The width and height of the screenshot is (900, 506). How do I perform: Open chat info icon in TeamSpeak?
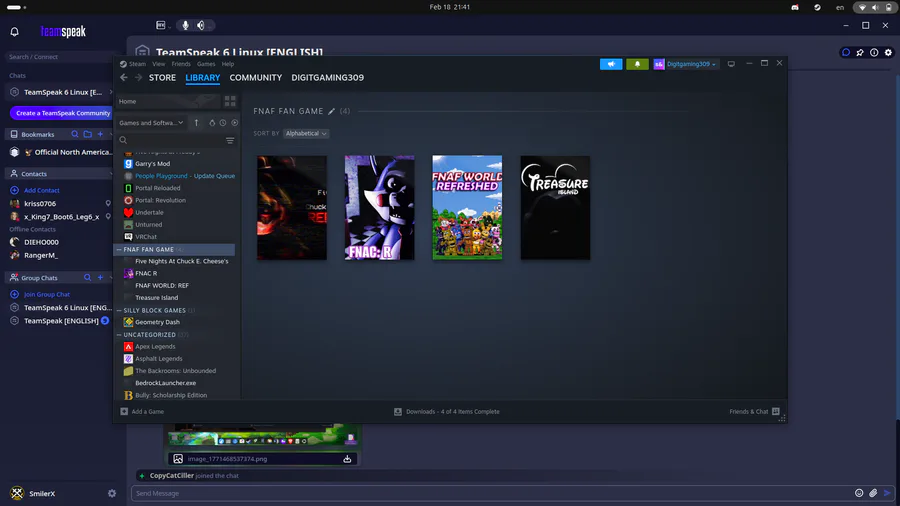point(874,52)
